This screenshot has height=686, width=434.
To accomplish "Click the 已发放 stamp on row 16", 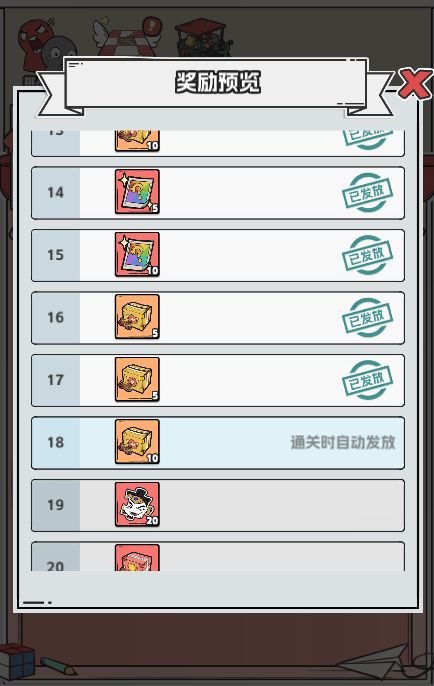I will tap(368, 318).
